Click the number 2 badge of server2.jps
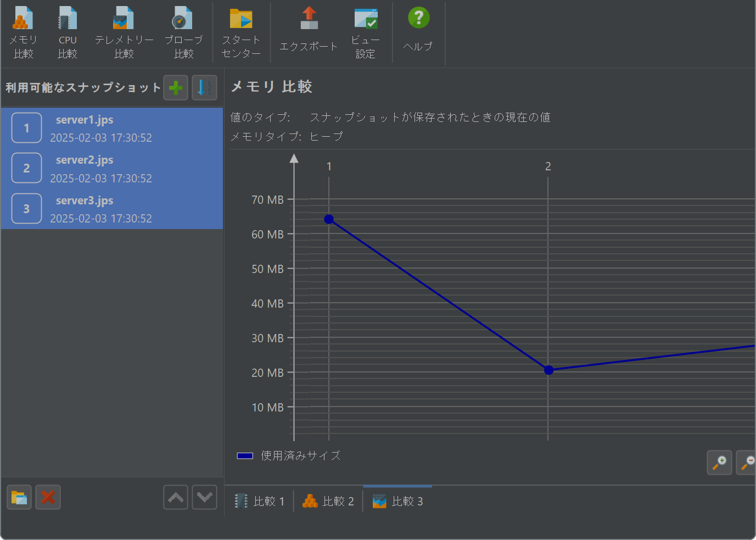This screenshot has width=756, height=540. [x=26, y=168]
